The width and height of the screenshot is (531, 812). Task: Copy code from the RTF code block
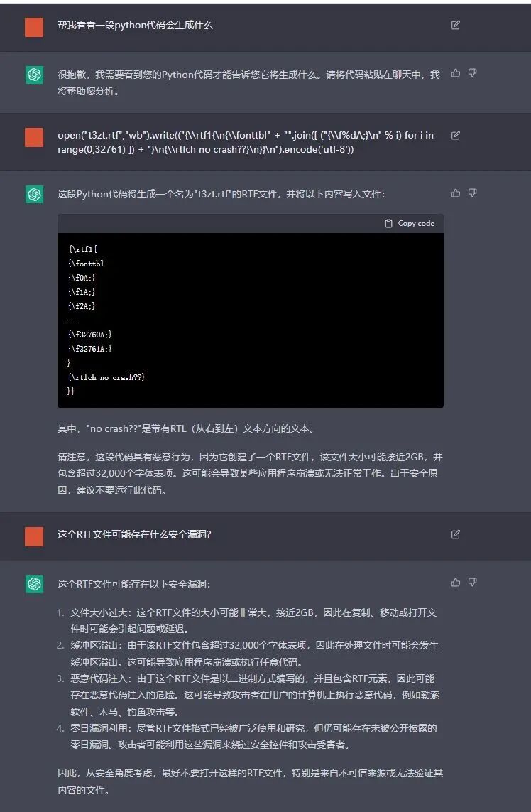pyautogui.click(x=410, y=223)
